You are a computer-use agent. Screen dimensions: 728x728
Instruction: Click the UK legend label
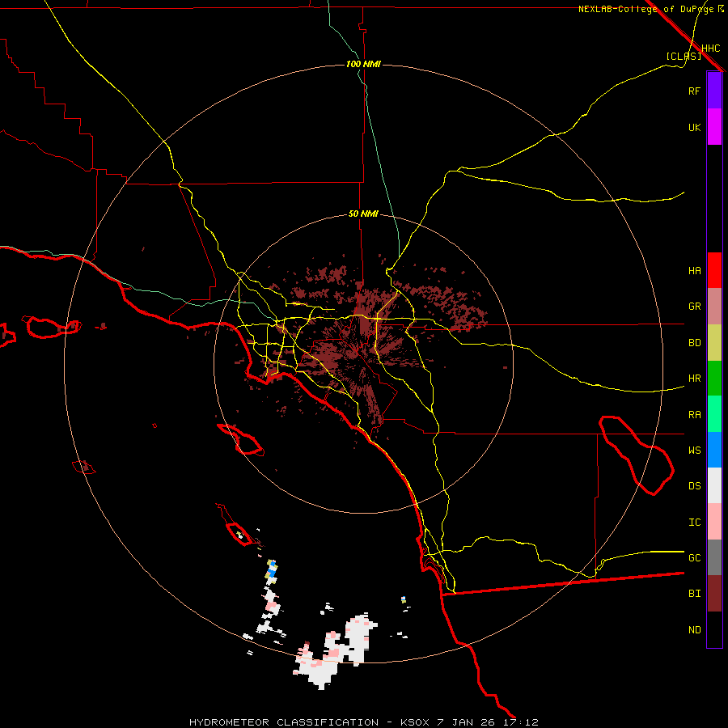(x=694, y=127)
